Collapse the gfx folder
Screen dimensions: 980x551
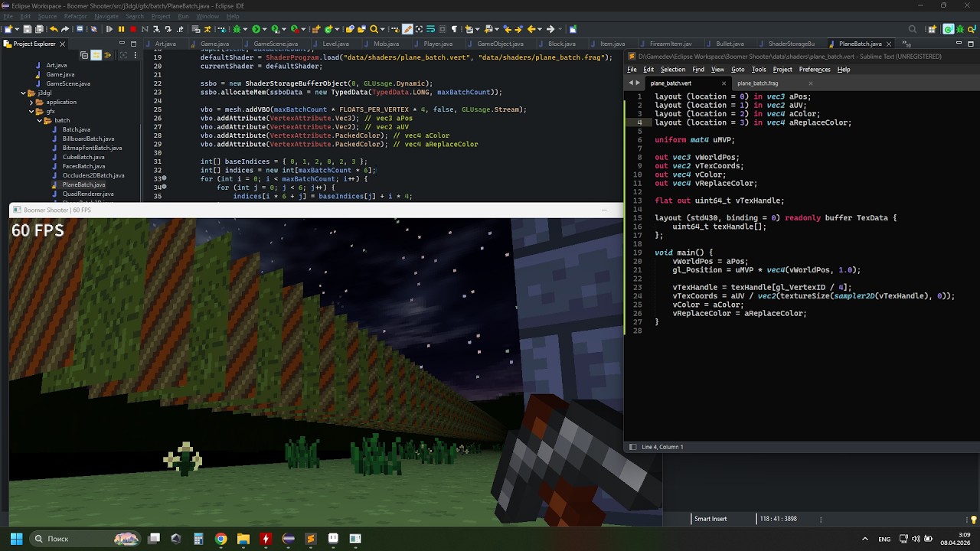(31, 111)
